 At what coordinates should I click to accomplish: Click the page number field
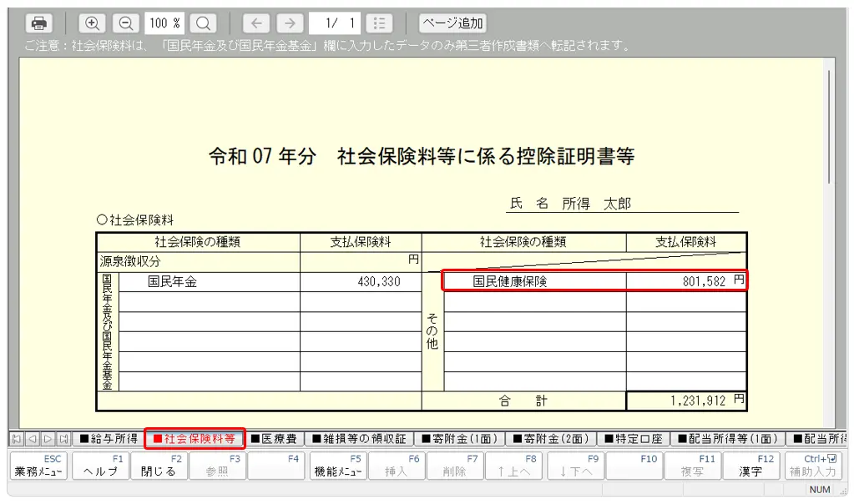(334, 23)
